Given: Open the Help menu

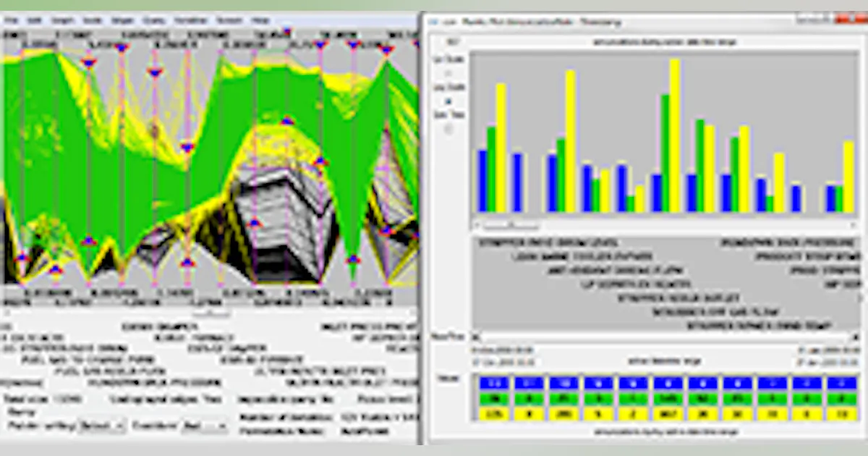Looking at the screenshot, I should [260, 21].
